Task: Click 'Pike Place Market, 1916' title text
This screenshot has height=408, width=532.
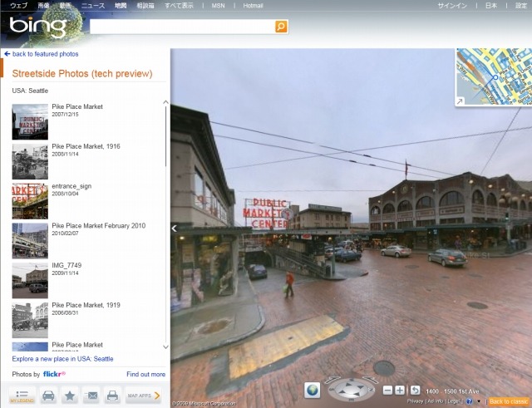Action: 86,146
